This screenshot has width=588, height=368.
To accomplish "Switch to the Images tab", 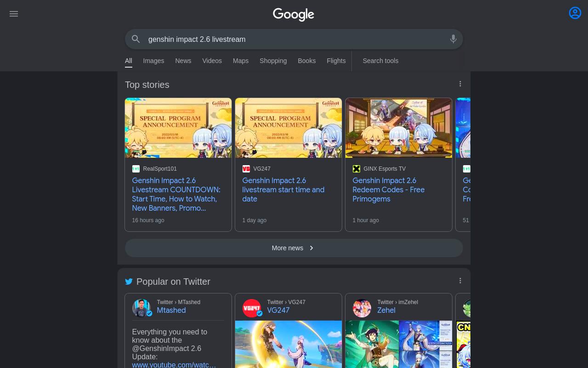I will coord(153,61).
